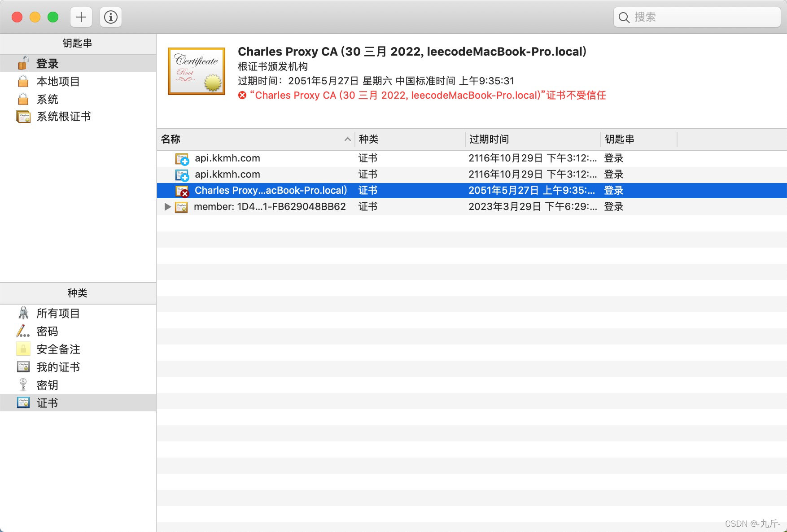This screenshot has width=787, height=532.
Task: Select the 系统根证书 keychain
Action: (x=78, y=117)
